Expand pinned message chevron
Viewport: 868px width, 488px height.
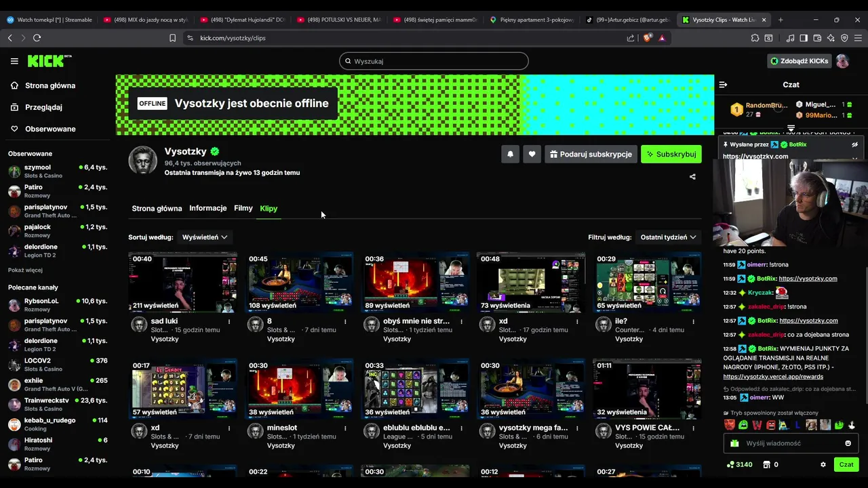(854, 158)
